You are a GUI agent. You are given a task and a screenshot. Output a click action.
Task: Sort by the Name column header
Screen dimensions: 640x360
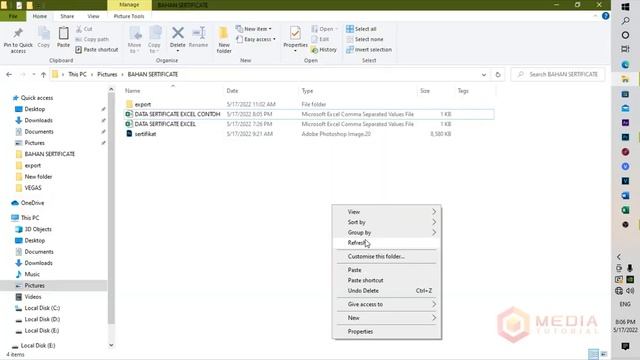tap(133, 91)
